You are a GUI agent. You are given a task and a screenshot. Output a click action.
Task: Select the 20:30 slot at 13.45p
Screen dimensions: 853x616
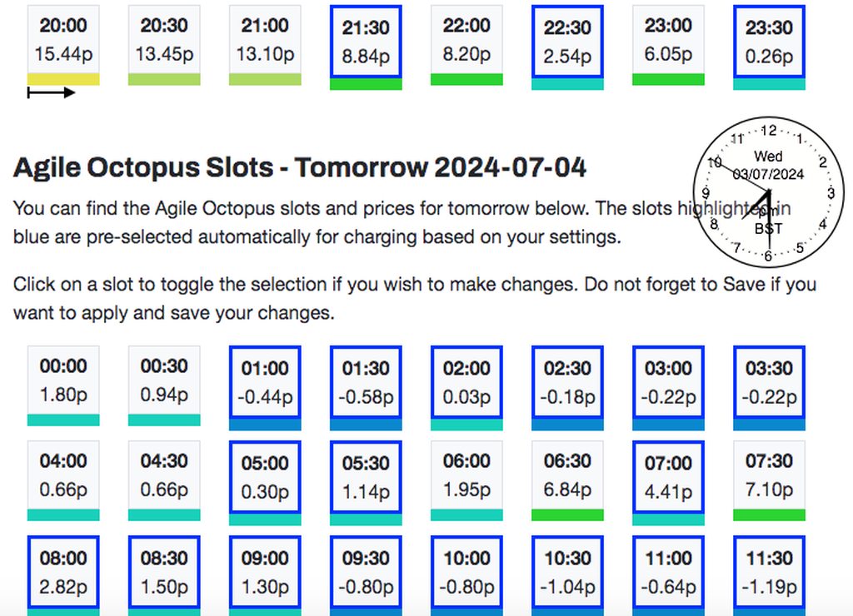tap(164, 40)
